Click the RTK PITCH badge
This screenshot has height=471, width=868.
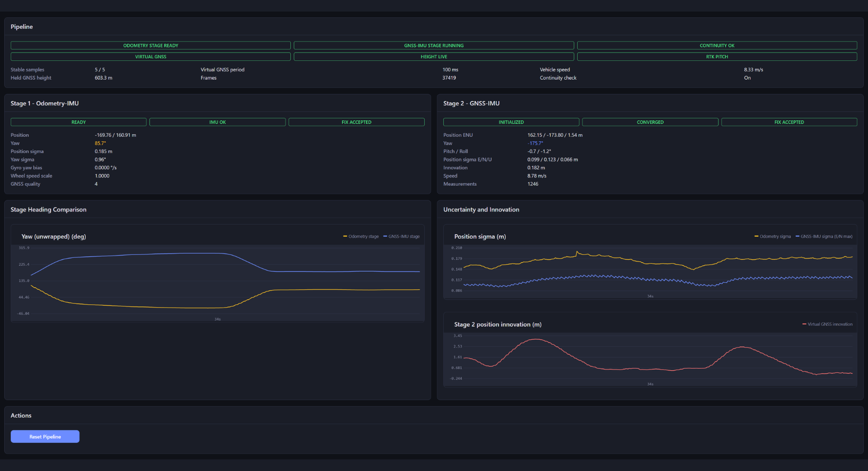click(717, 56)
